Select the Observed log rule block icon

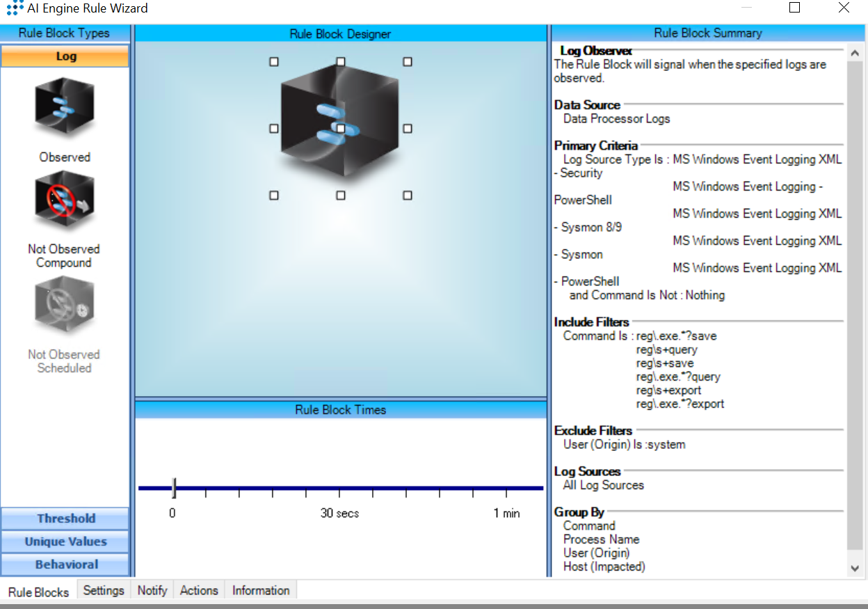pyautogui.click(x=65, y=108)
